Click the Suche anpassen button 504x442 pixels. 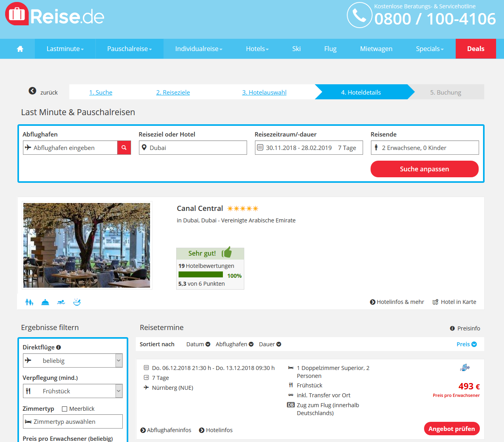tap(424, 169)
